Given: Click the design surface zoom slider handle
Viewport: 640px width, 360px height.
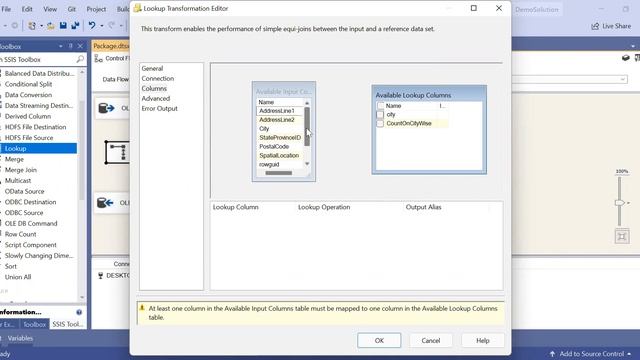Looking at the screenshot, I should [620, 203].
